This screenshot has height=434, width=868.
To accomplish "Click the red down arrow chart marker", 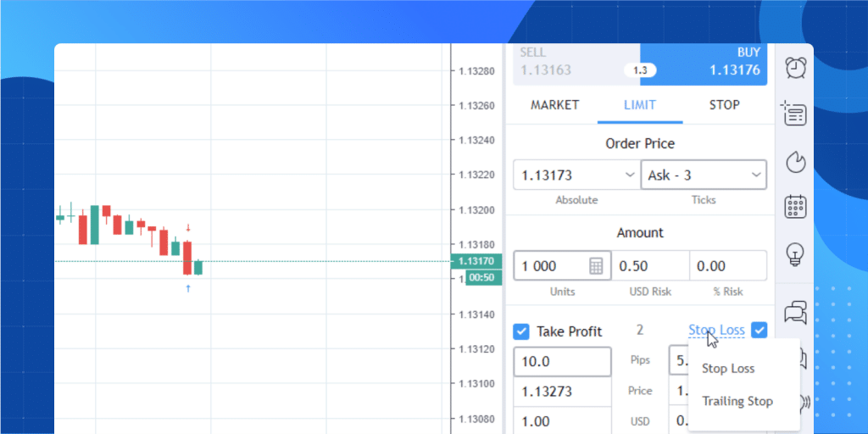I will [188, 227].
